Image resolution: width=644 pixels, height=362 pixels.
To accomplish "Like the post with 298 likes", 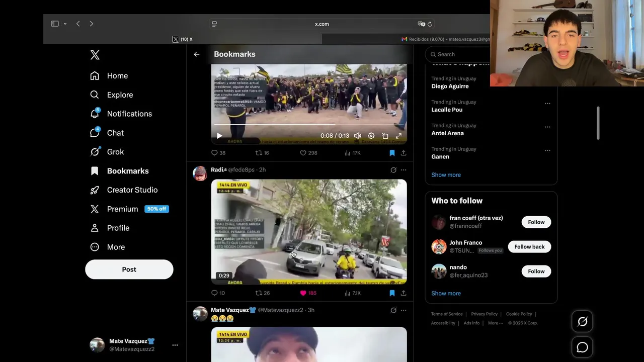I will [x=308, y=153].
